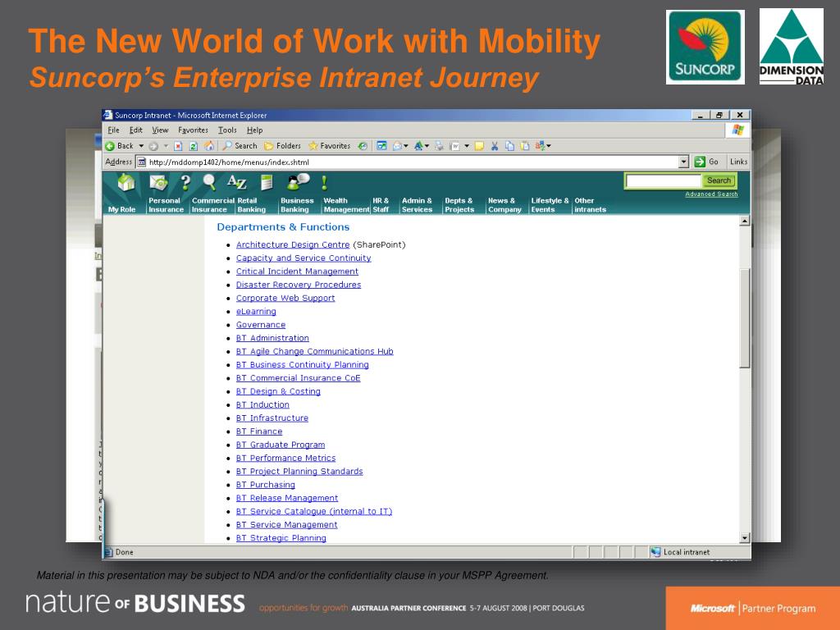This screenshot has height=630, width=840.
Task: Click the Mail envelope toolbar icon
Action: click(398, 146)
